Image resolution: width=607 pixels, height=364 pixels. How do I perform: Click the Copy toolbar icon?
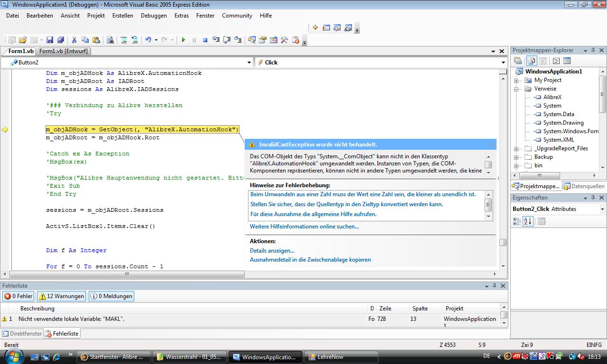pos(85,40)
